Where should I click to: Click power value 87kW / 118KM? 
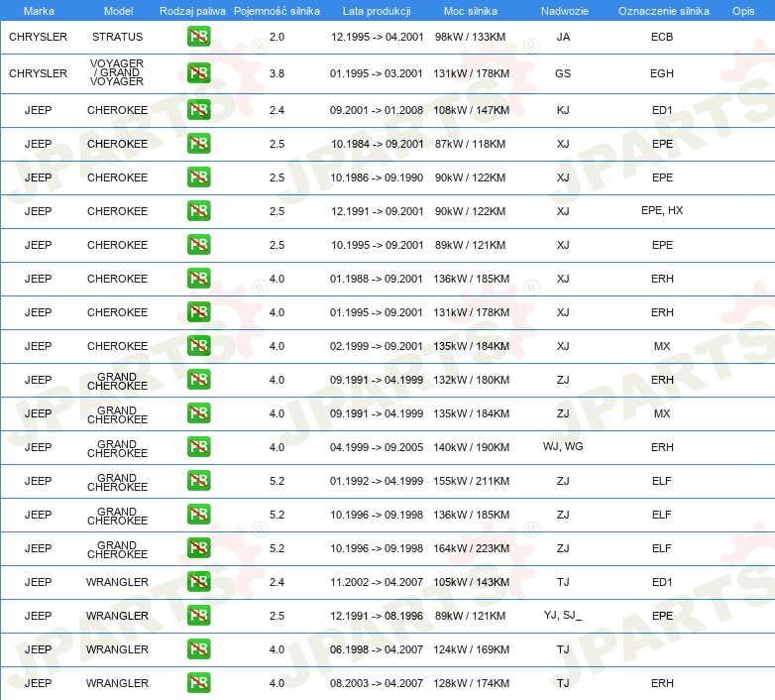[470, 144]
